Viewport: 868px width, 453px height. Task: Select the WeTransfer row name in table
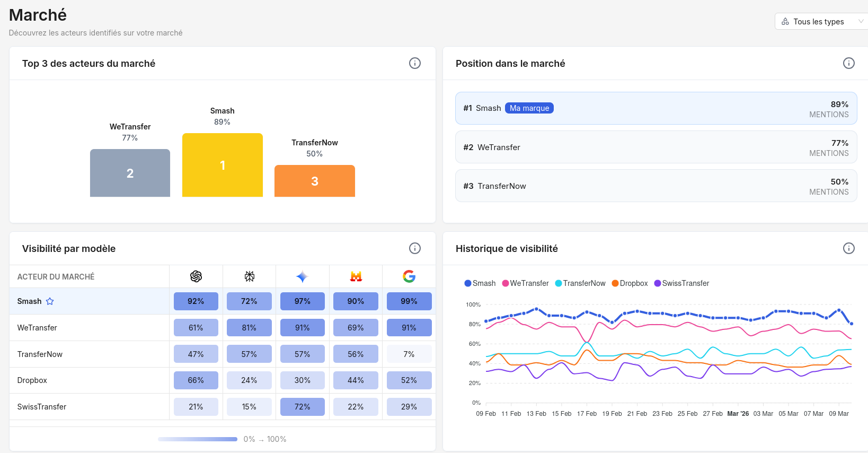pyautogui.click(x=37, y=328)
